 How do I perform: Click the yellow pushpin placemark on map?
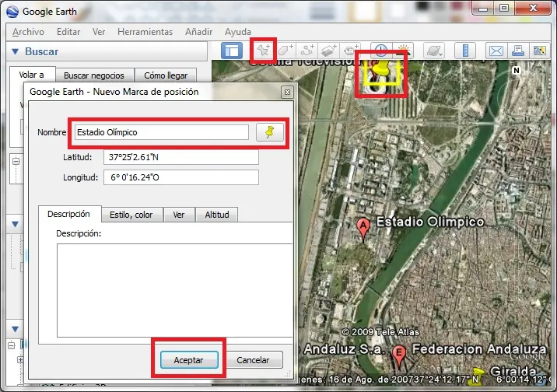tap(381, 69)
